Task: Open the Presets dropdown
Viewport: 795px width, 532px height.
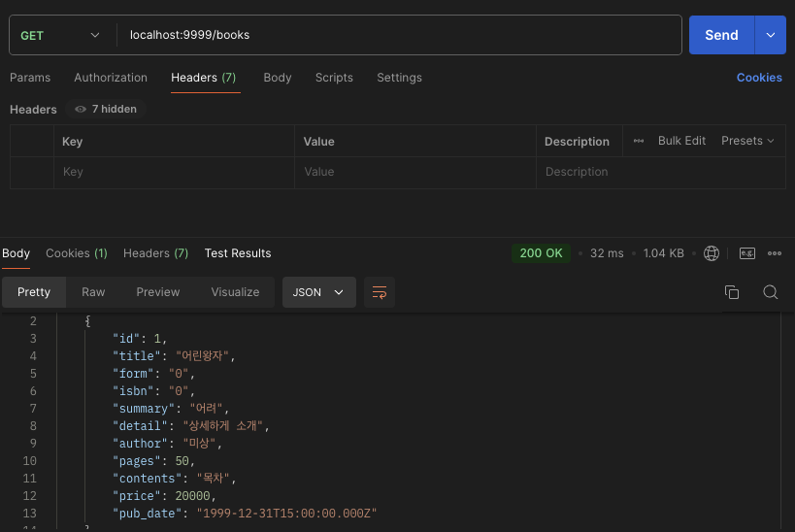Action: (747, 141)
